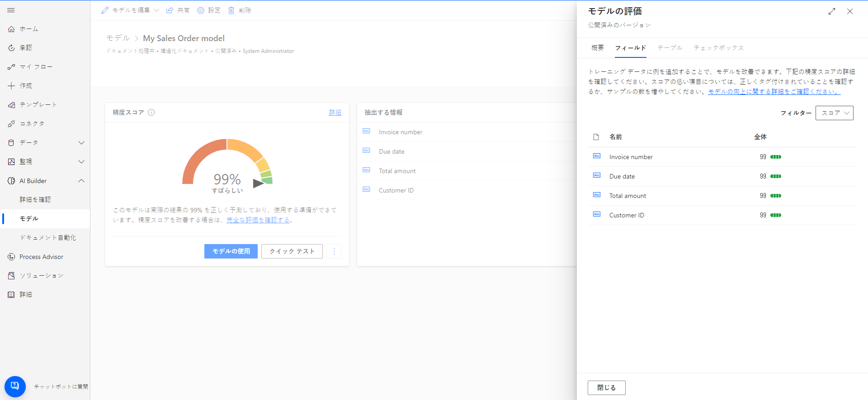Expand the evaluation panel with the arrows icon
The height and width of the screenshot is (400, 868).
[832, 11]
